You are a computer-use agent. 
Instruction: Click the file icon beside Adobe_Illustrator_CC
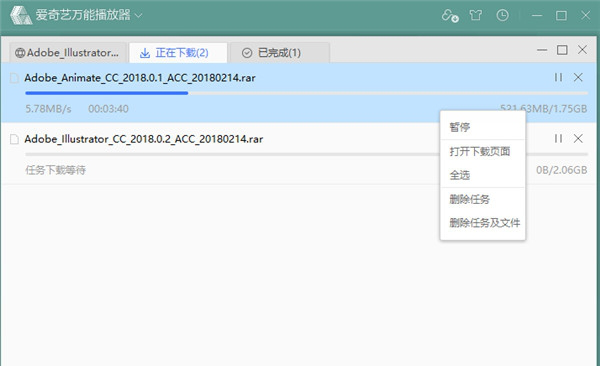[x=14, y=139]
